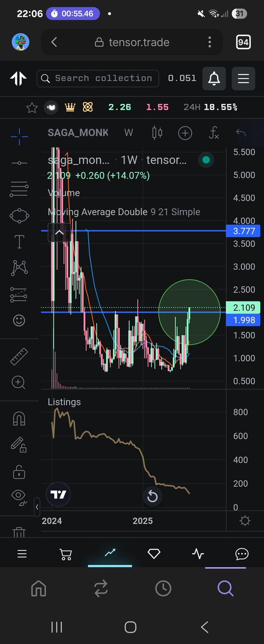Select the 3.777 horizontal line price label
This screenshot has height=644, width=264.
(x=244, y=231)
